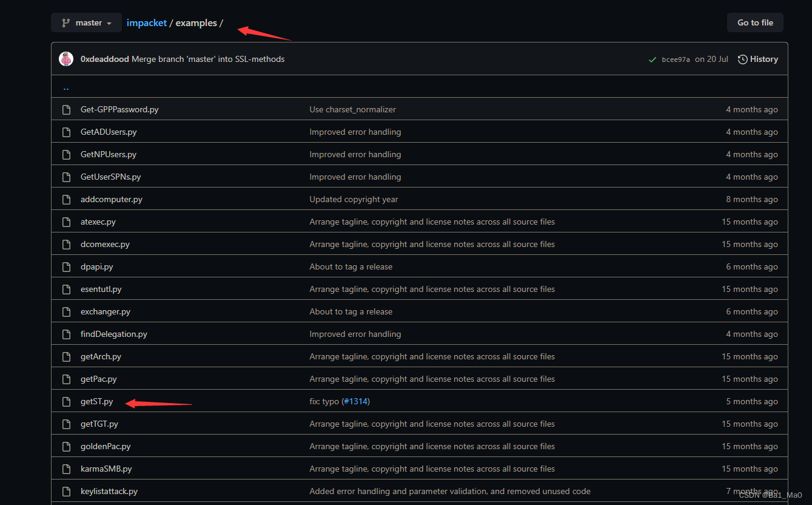
Task: Click the file icon beside GetADUsers.py
Action: point(67,132)
